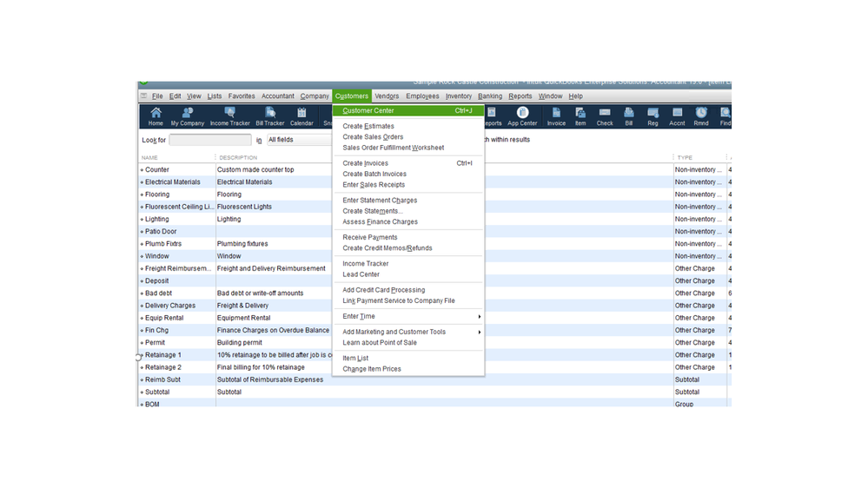Viewport: 868px width, 488px height.
Task: Select Create Sales Orders
Action: tap(408, 136)
